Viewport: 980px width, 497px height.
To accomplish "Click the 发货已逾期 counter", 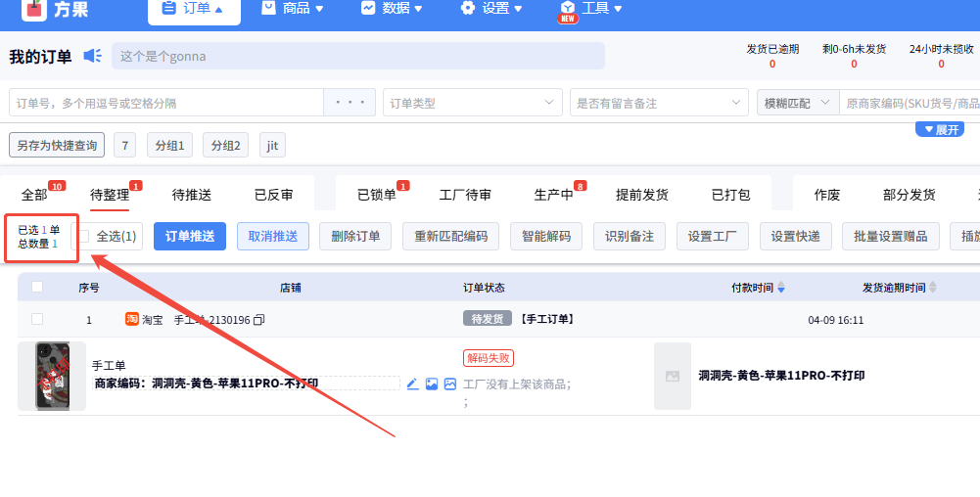I will (772, 56).
